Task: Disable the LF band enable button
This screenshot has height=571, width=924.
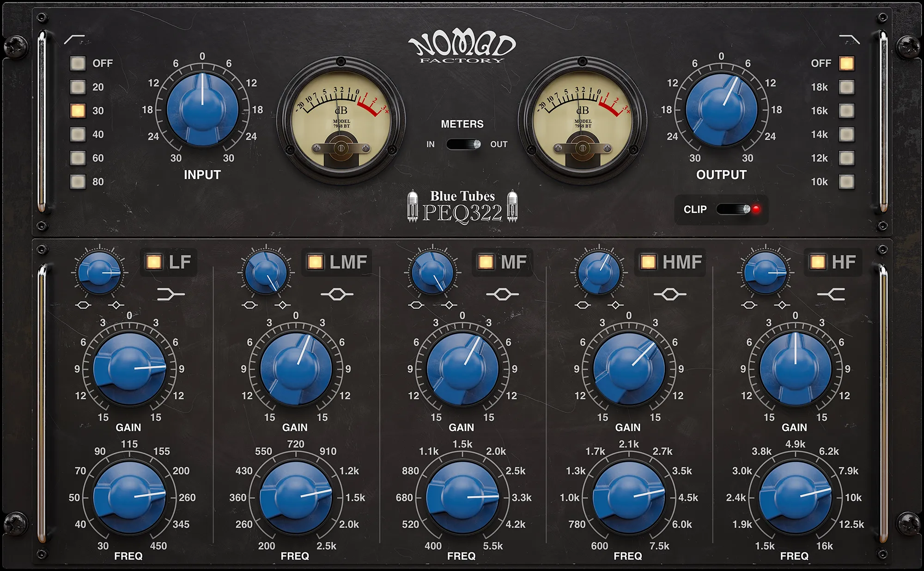Action: click(155, 262)
